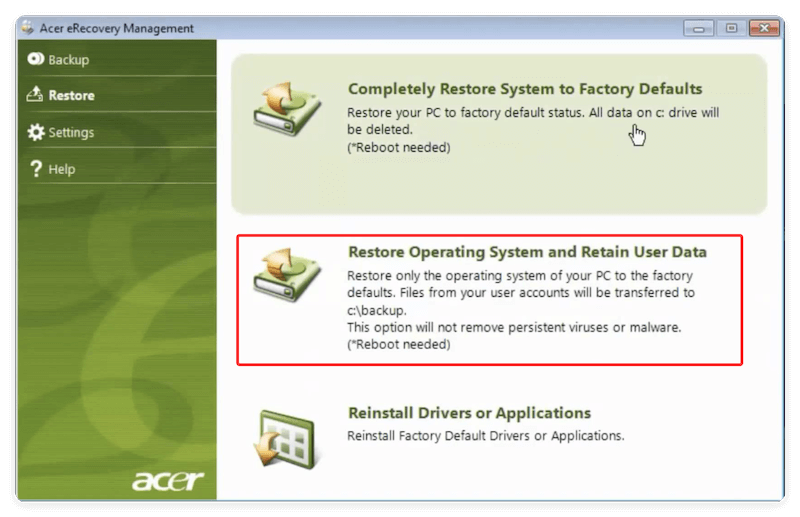This screenshot has height=517, width=800.
Task: Close the Acer eRecovery Management window
Action: [x=764, y=28]
